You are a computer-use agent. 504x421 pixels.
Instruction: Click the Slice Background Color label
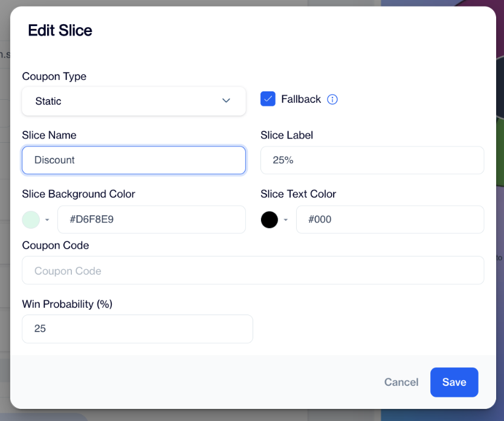coord(79,194)
